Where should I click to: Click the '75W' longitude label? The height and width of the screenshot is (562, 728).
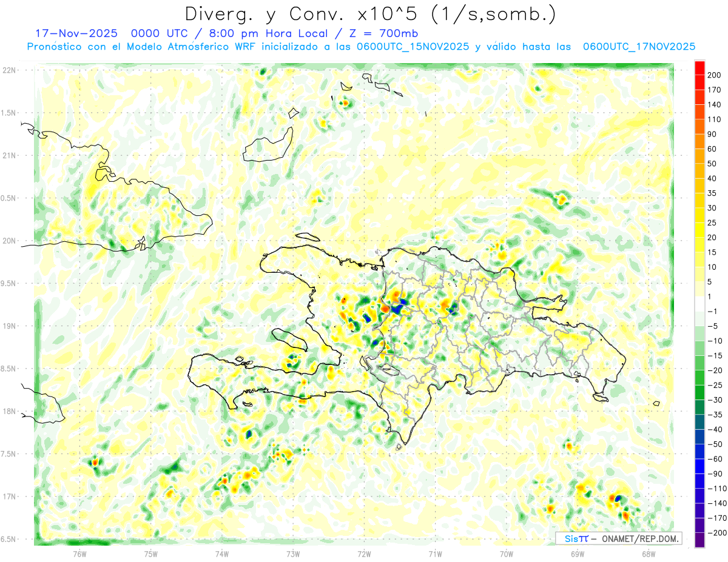pyautogui.click(x=151, y=554)
